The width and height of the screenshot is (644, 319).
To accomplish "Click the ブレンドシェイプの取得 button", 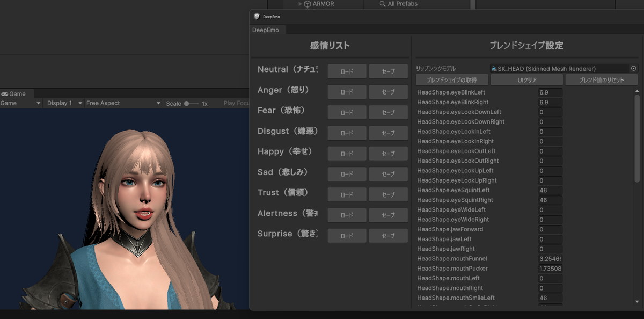I will point(452,80).
